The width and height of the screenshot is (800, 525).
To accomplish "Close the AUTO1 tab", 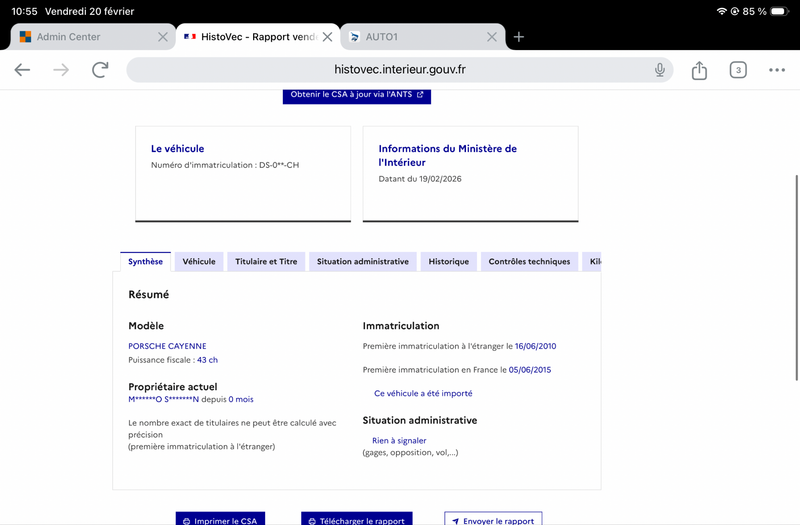I will click(x=492, y=37).
